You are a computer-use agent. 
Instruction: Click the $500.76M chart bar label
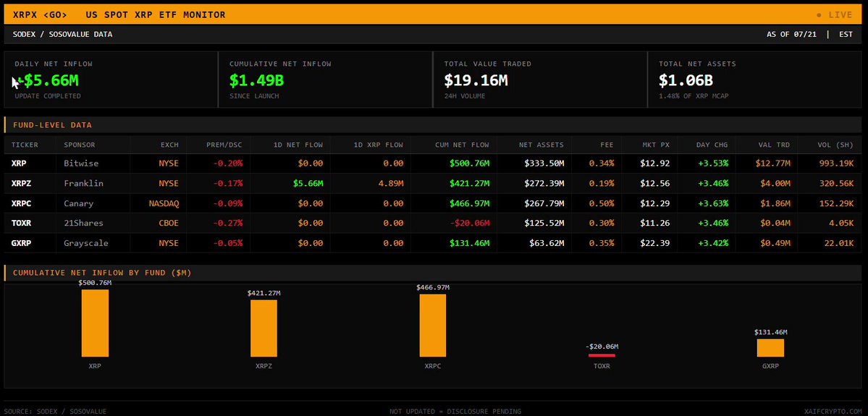pyautogui.click(x=96, y=283)
